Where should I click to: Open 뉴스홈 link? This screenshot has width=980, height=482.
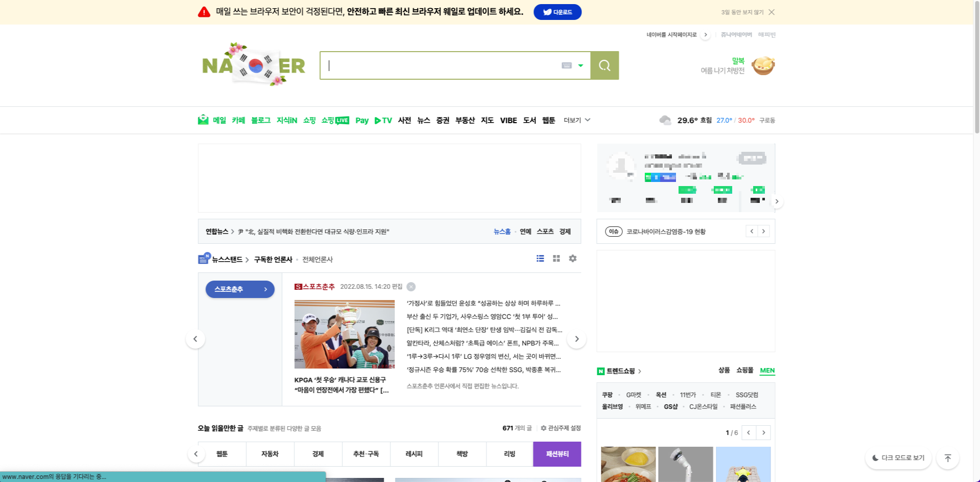(x=502, y=232)
